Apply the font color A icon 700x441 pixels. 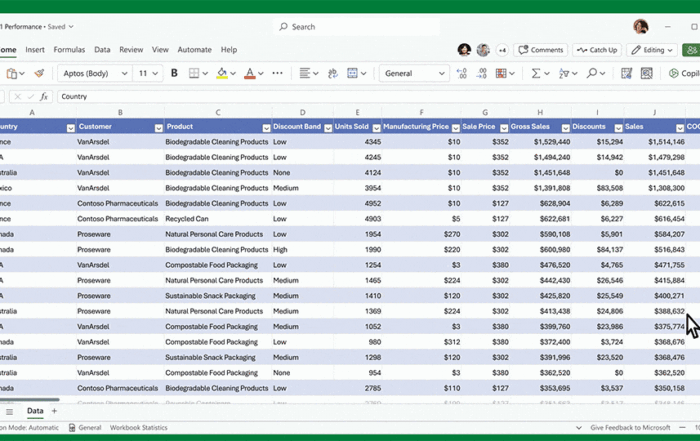pyautogui.click(x=250, y=73)
